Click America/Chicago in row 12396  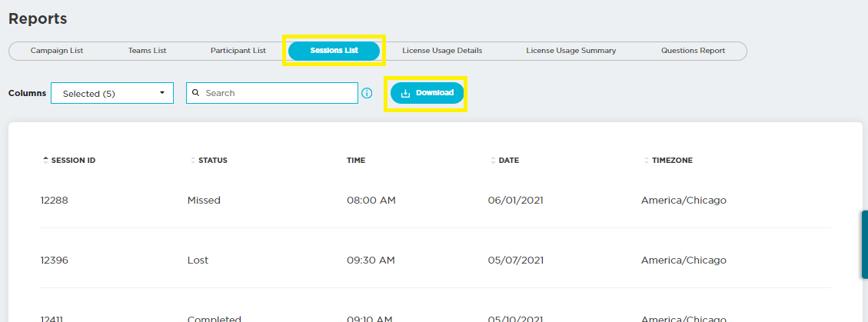[x=683, y=260]
